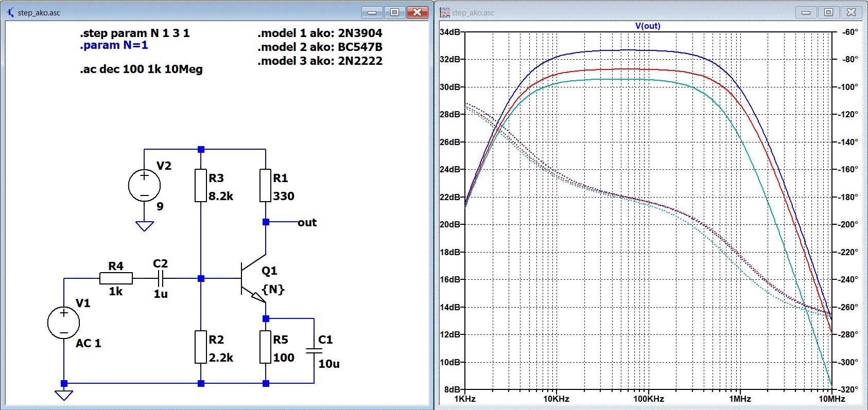The height and width of the screenshot is (410, 868).
Task: Click the V(out) trace label
Action: [x=648, y=26]
